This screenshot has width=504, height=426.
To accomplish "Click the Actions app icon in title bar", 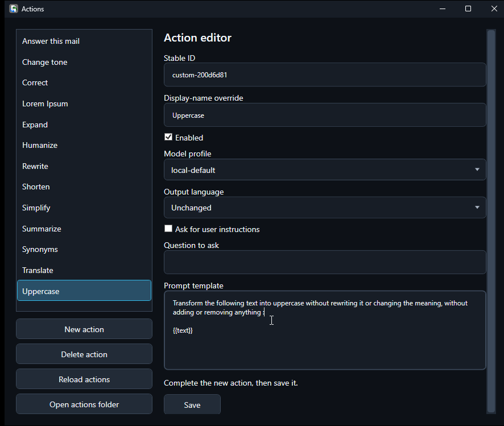I will pos(14,9).
